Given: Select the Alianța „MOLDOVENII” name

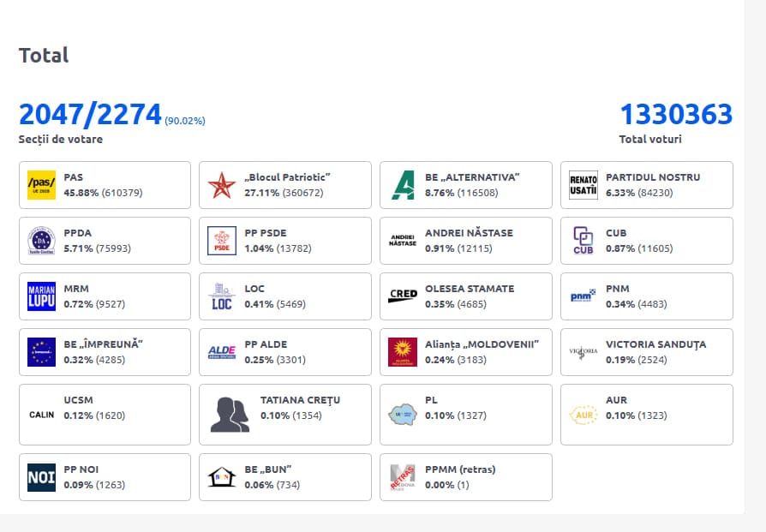Looking at the screenshot, I should tap(482, 344).
